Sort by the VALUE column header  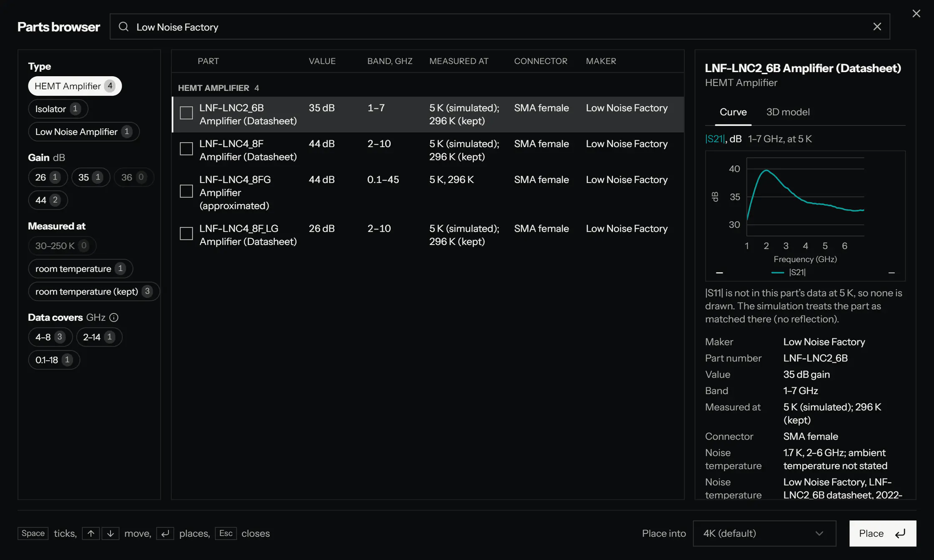322,61
